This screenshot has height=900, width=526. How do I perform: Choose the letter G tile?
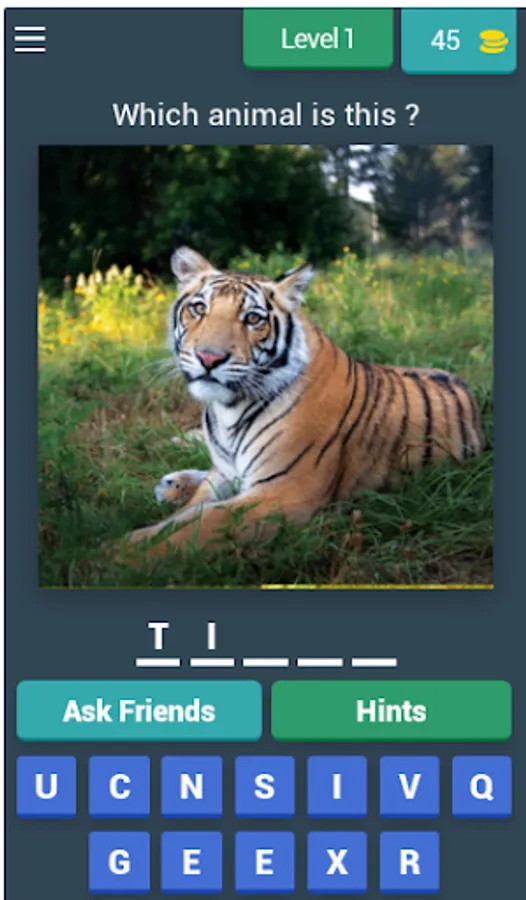pos(119,862)
